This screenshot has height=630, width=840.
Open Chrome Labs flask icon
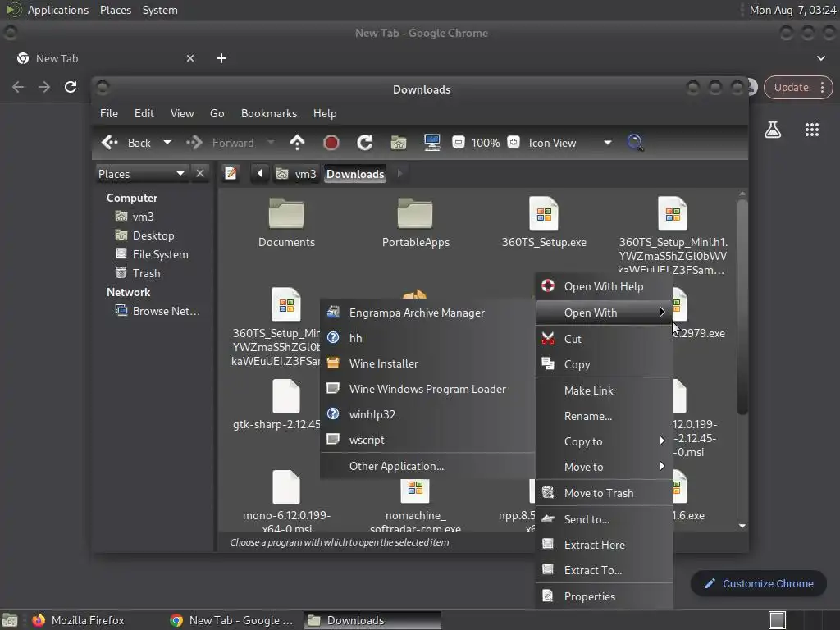coord(773,130)
